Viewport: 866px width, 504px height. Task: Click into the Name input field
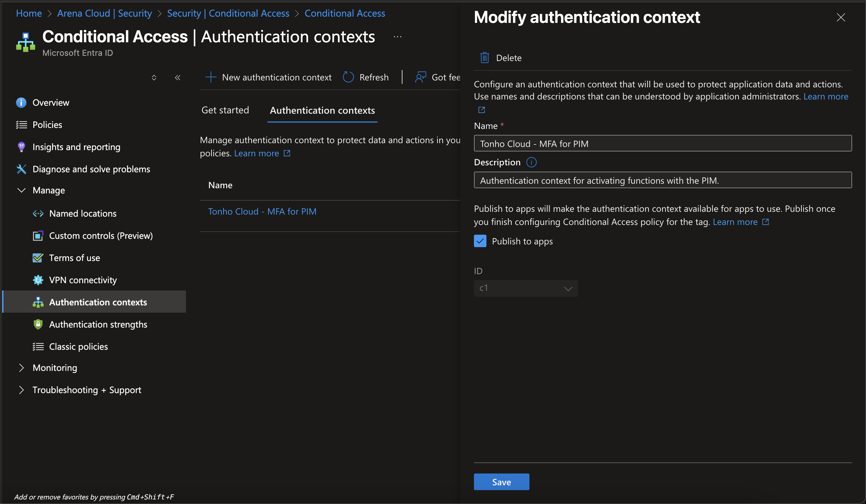coord(663,143)
